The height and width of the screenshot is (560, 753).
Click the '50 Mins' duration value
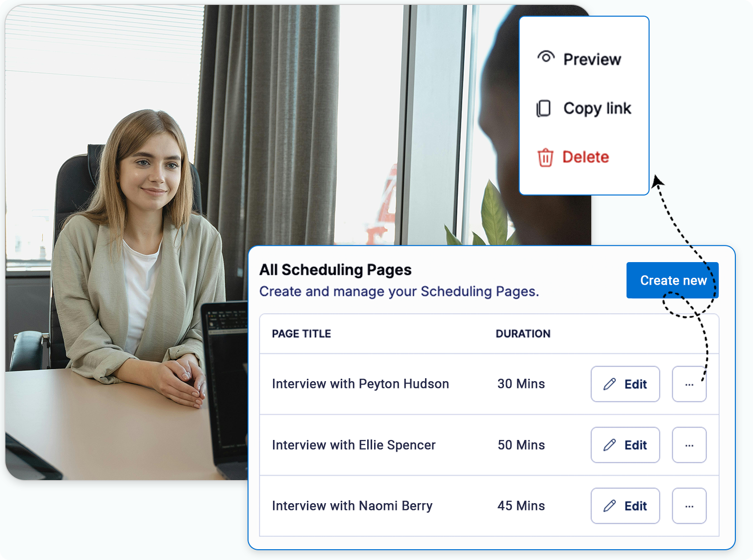(x=521, y=445)
